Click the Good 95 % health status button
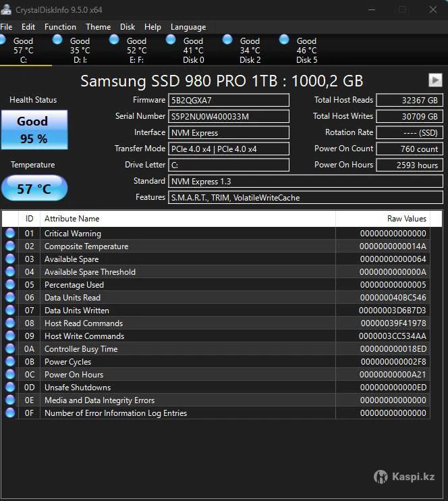 click(34, 130)
